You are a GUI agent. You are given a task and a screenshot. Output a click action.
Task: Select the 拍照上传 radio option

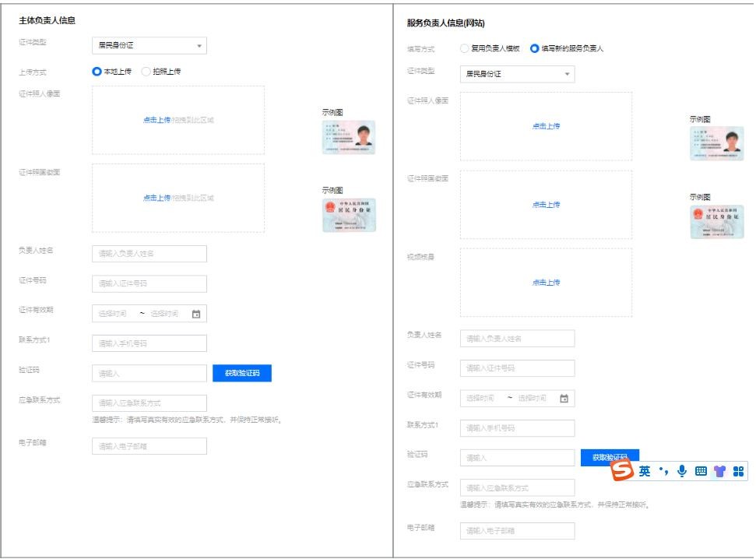point(146,72)
